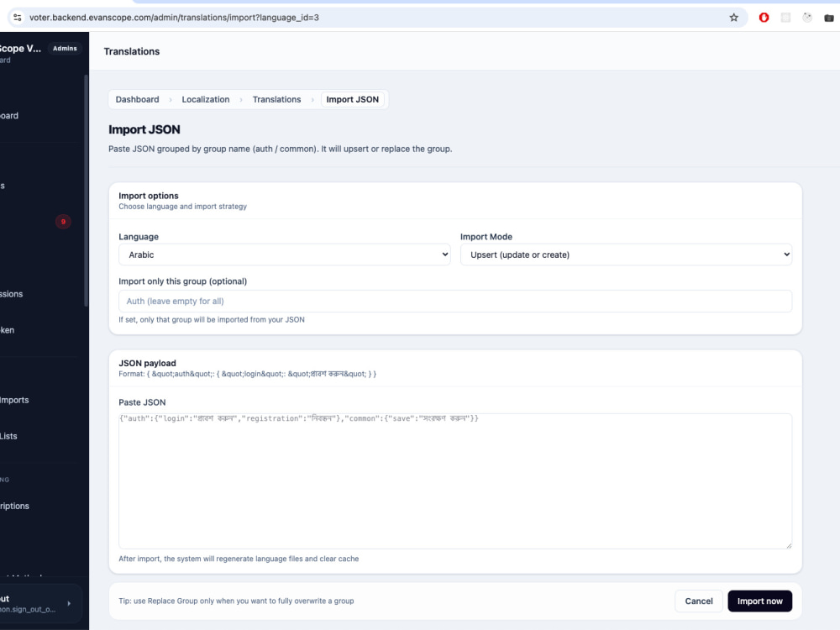Open the dashboard item in sidebar
This screenshot has width=840, height=630.
click(9, 116)
